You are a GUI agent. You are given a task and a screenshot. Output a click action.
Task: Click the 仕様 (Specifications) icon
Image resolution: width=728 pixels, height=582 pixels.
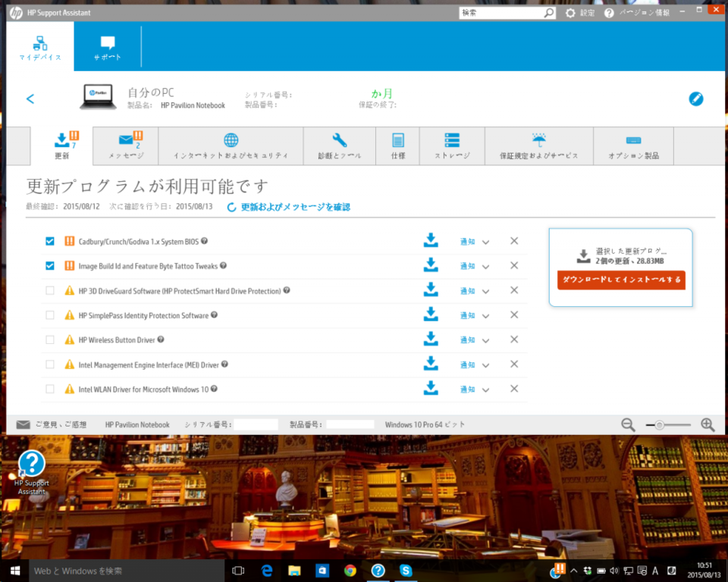pyautogui.click(x=397, y=139)
